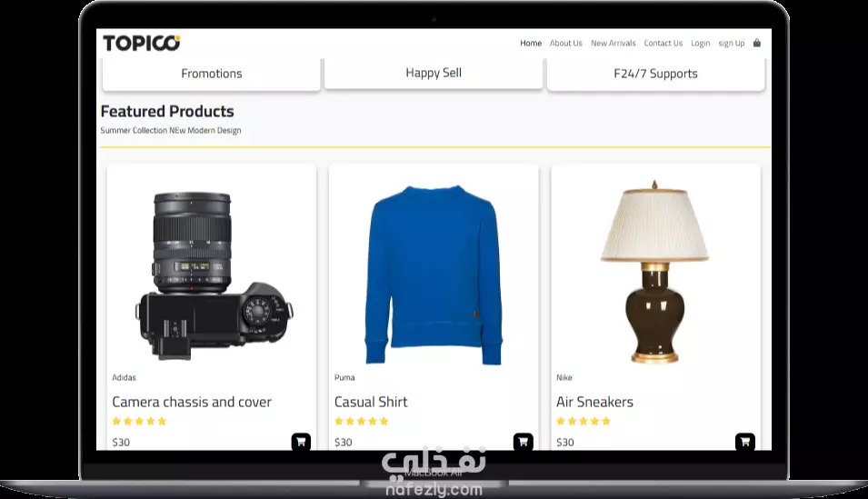This screenshot has width=868, height=499.
Task: Open the black camera product image
Action: pyautogui.click(x=214, y=275)
